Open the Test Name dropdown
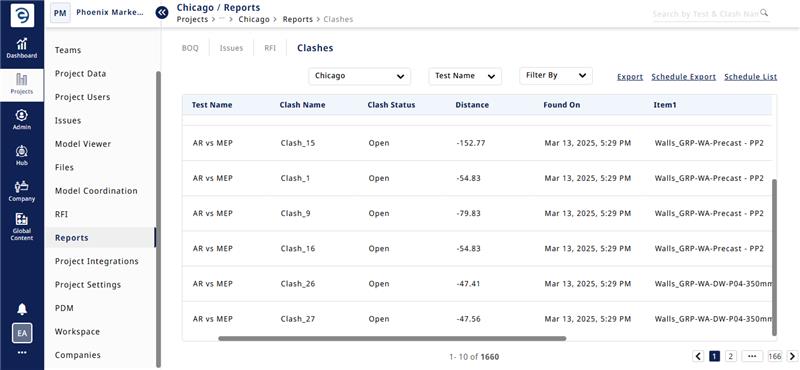This screenshot has height=370, width=800. point(465,76)
